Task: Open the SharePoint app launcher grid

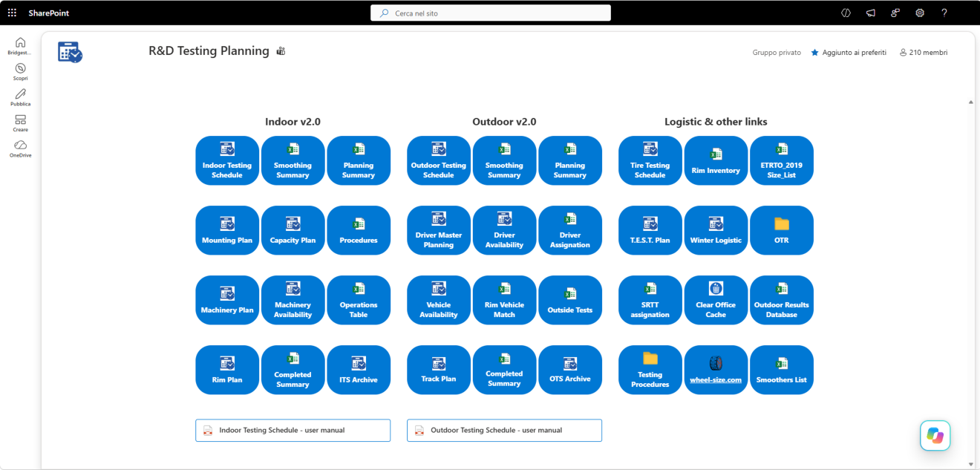Action: [x=12, y=13]
